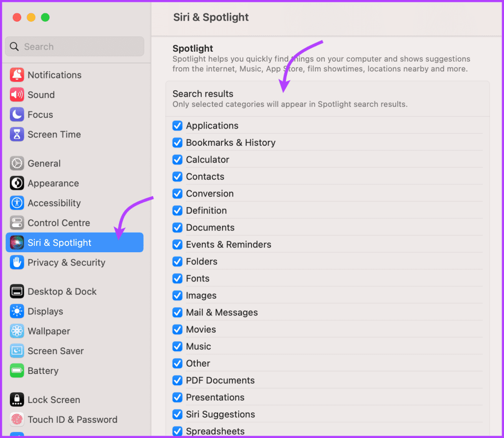The image size is (504, 438).
Task: Toggle Siri Suggestions checkbox
Action: tap(177, 414)
